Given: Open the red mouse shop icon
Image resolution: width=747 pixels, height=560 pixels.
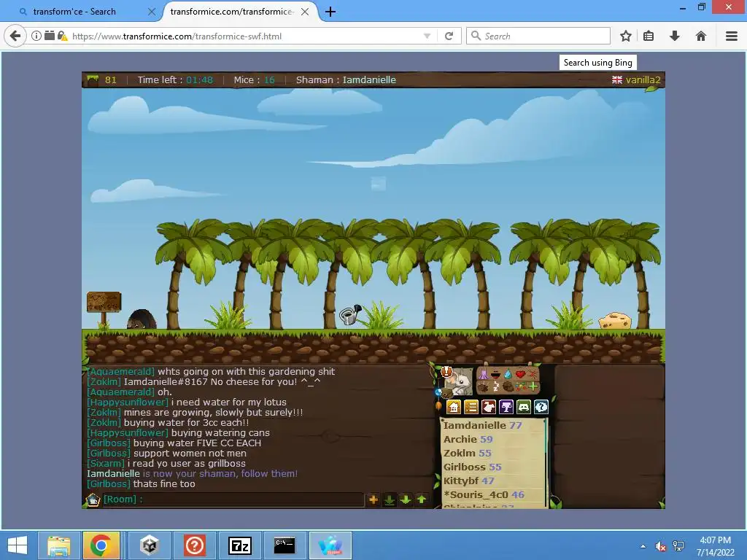Looking at the screenshot, I should click(x=489, y=407).
